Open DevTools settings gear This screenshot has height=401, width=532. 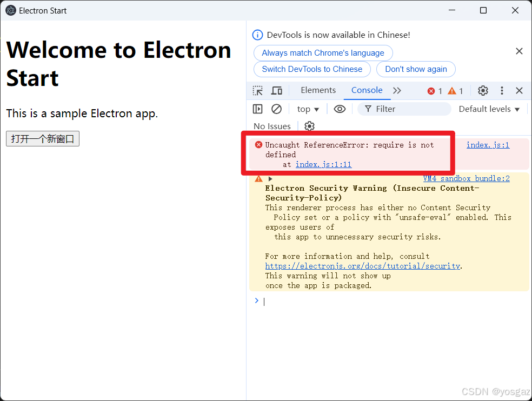click(x=483, y=90)
